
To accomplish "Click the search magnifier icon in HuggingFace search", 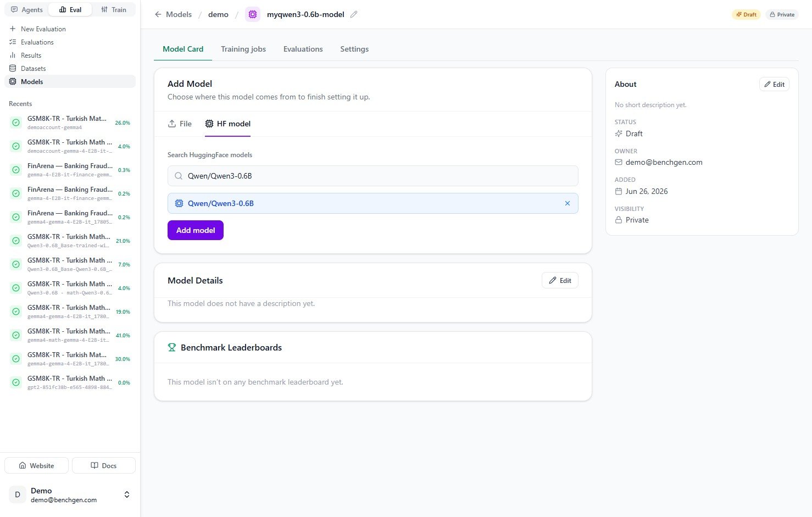I will point(179,176).
